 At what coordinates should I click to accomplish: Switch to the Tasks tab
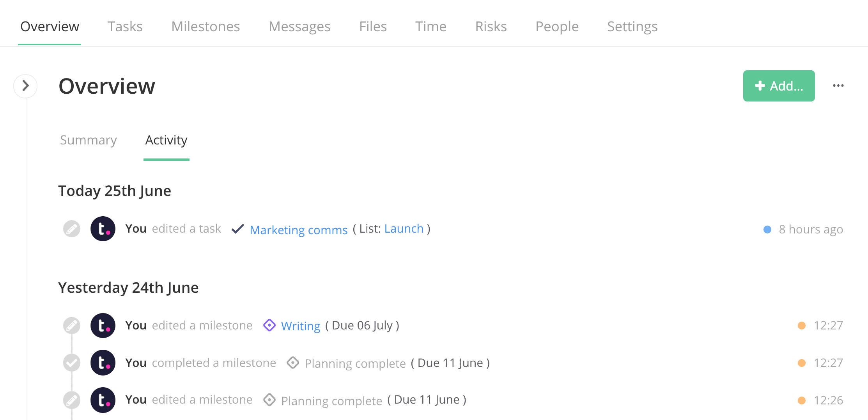point(125,27)
